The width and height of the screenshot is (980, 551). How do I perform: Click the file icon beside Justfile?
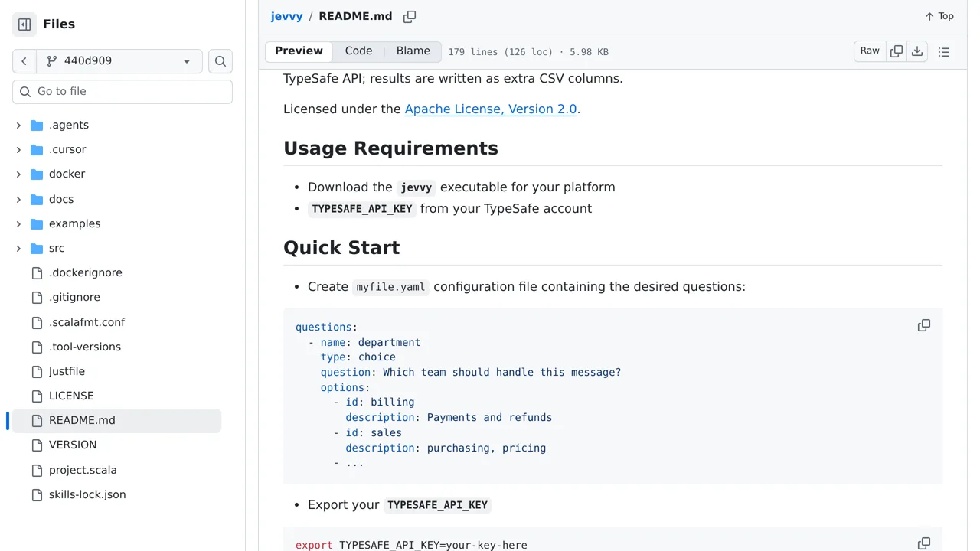click(37, 372)
